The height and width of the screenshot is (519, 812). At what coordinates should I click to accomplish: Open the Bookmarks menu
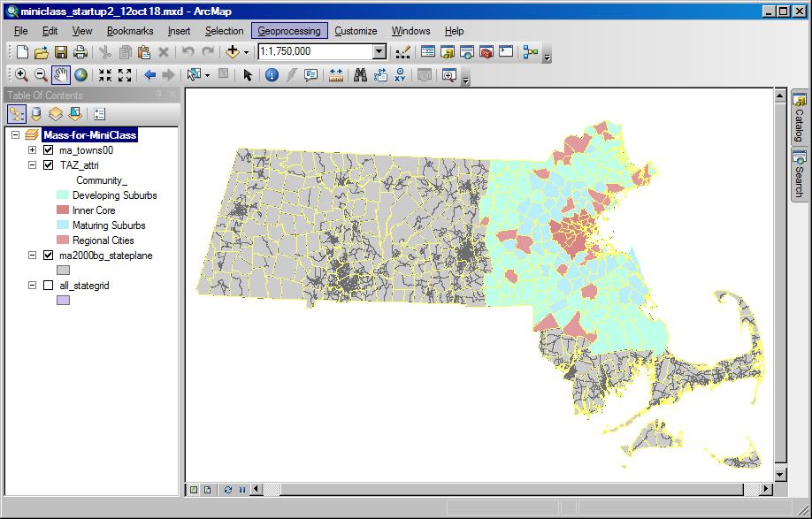click(x=130, y=31)
